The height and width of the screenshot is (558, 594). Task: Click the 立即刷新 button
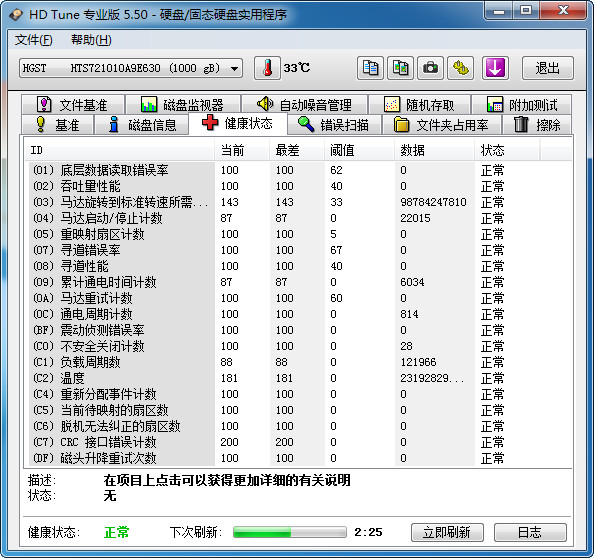click(x=447, y=532)
